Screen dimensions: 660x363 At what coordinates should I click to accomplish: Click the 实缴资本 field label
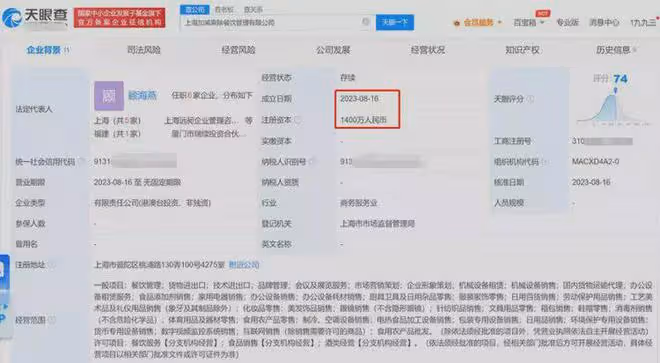pos(277,141)
